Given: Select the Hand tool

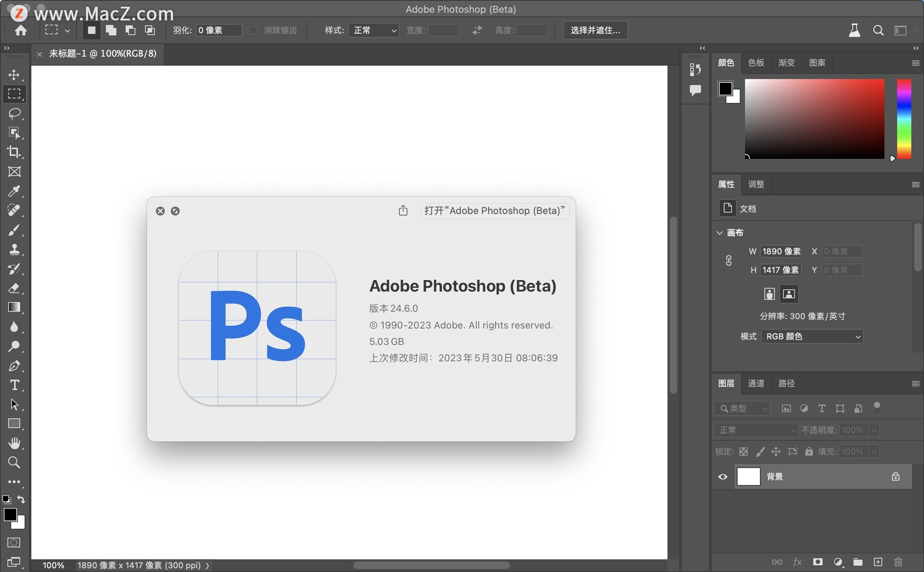Looking at the screenshot, I should (14, 443).
